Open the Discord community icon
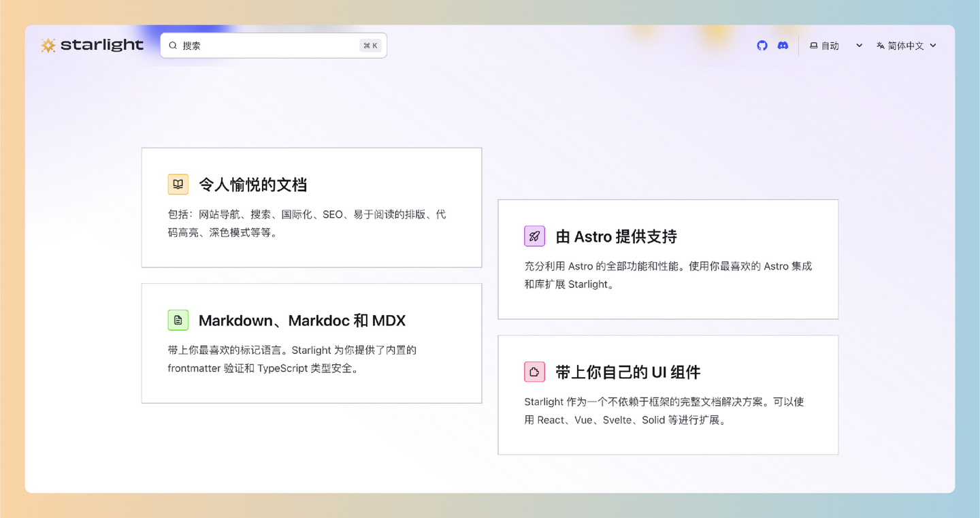The image size is (980, 518). 783,46
